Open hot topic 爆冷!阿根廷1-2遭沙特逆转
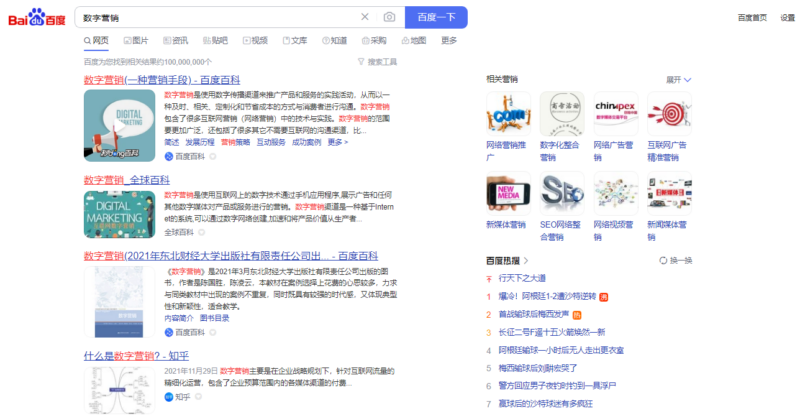The height and width of the screenshot is (416, 800). tap(547, 296)
